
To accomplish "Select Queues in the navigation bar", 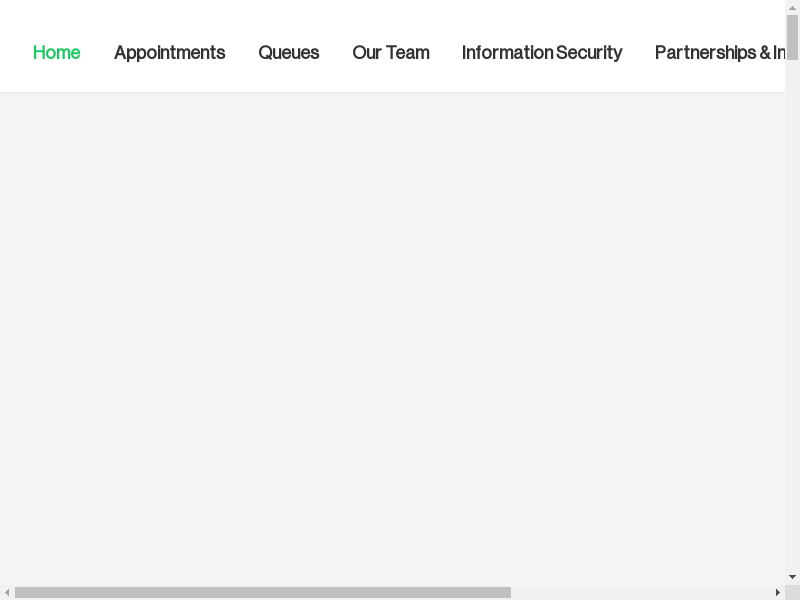I will [288, 53].
